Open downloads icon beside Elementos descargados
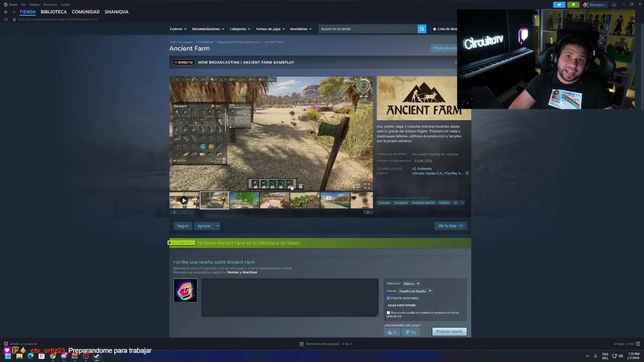644x362 pixels. pos(301,344)
